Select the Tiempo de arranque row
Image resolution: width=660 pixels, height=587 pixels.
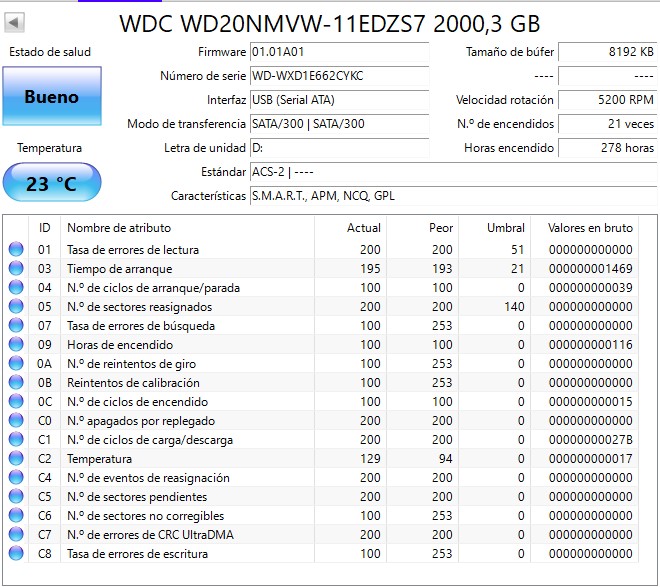(322, 268)
